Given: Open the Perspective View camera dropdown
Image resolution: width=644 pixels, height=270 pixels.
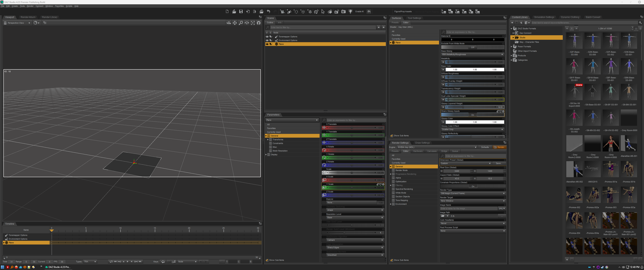Looking at the screenshot, I should [17, 23].
